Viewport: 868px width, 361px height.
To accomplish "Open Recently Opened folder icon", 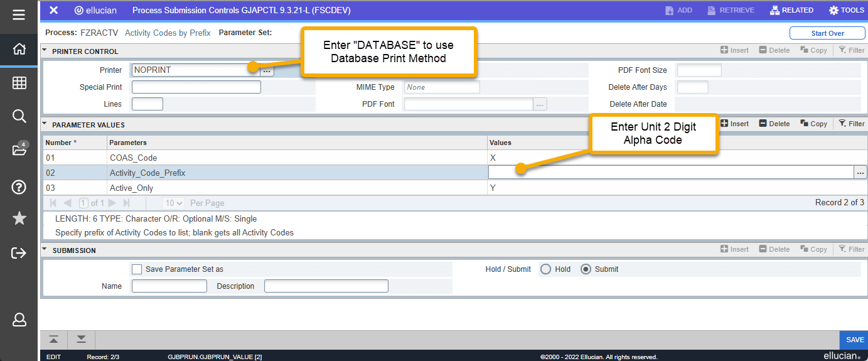I will click(19, 149).
